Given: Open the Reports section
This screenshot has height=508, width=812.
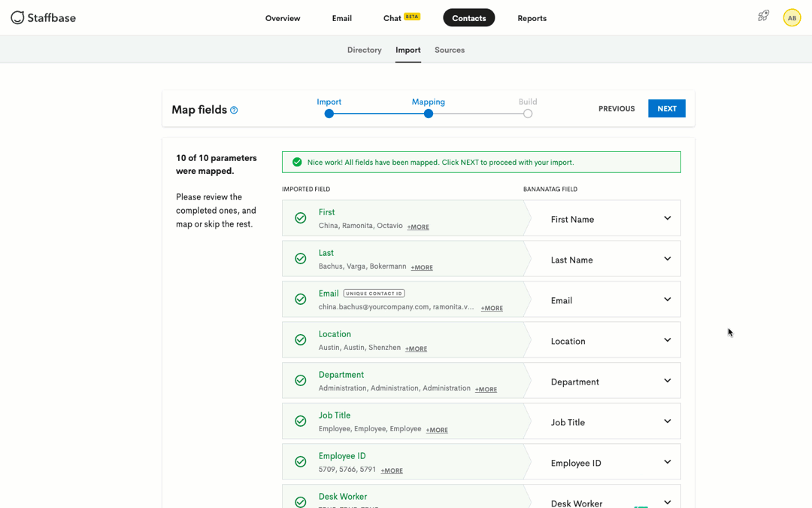Looking at the screenshot, I should 532,18.
